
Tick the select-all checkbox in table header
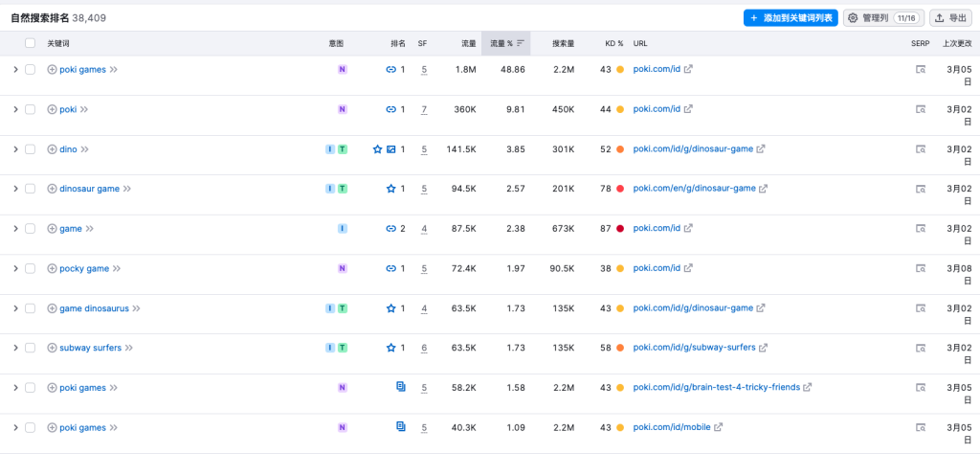[x=30, y=44]
